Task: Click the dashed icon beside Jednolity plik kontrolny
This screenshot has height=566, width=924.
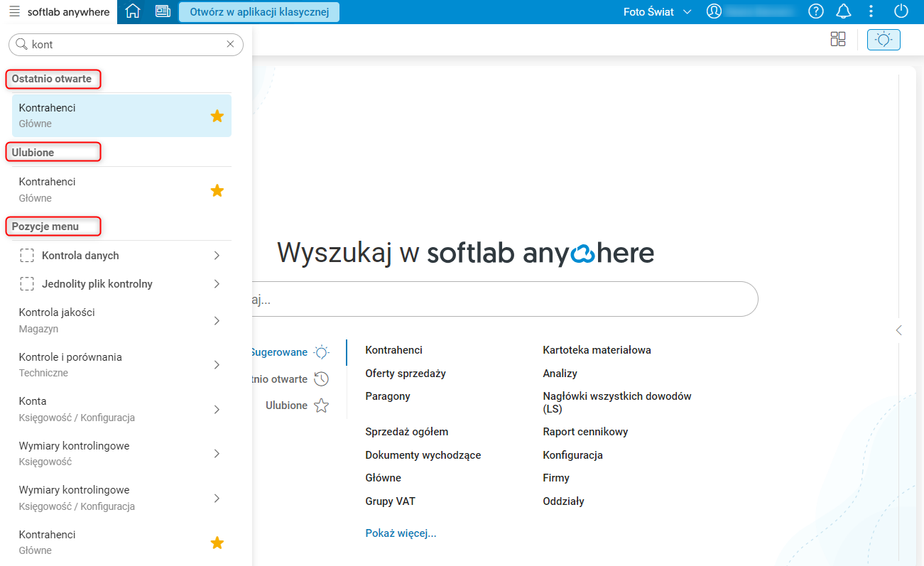Action: click(x=27, y=284)
